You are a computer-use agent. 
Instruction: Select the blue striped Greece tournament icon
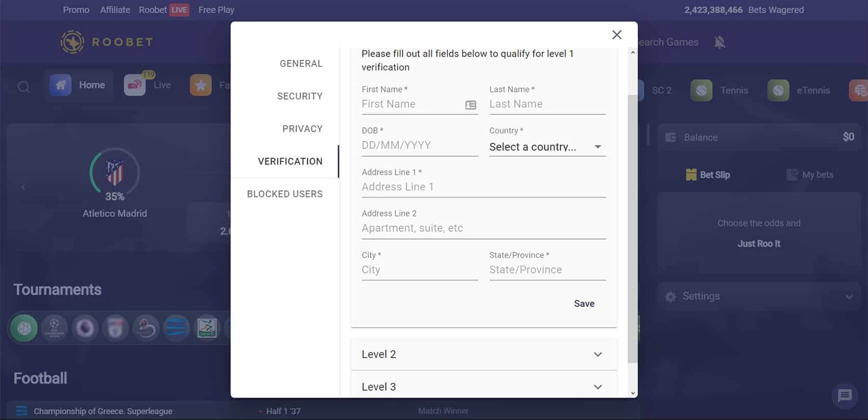[177, 328]
